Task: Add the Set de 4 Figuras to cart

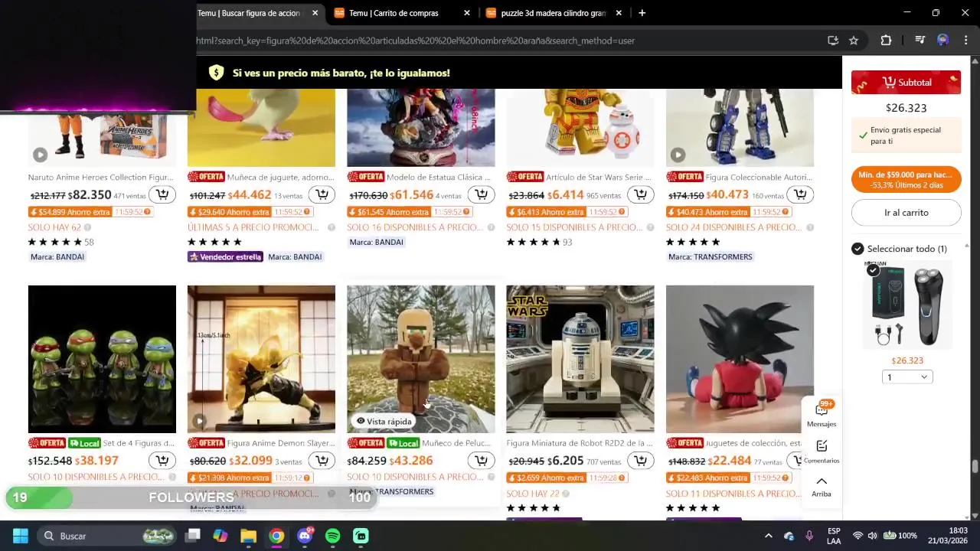Action: pyautogui.click(x=162, y=460)
